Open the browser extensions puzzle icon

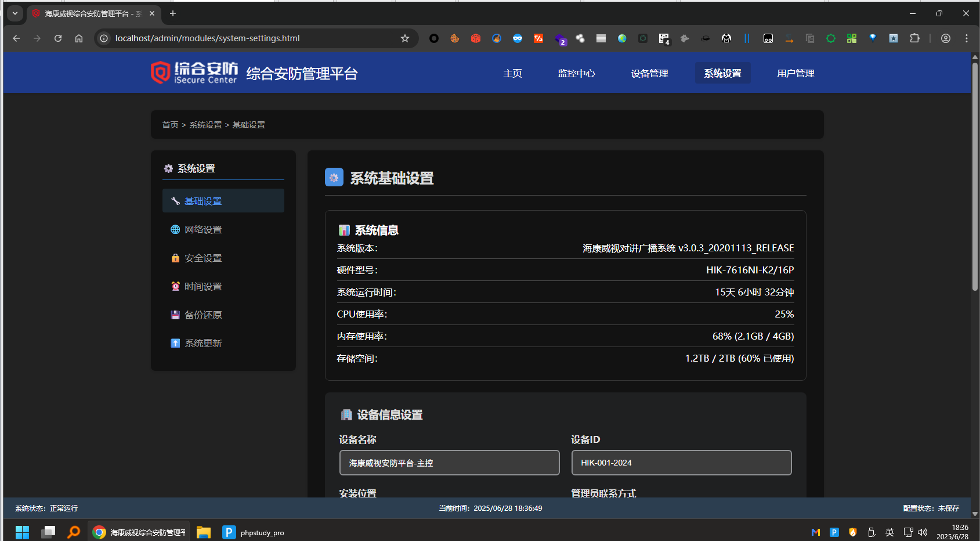[x=914, y=38]
